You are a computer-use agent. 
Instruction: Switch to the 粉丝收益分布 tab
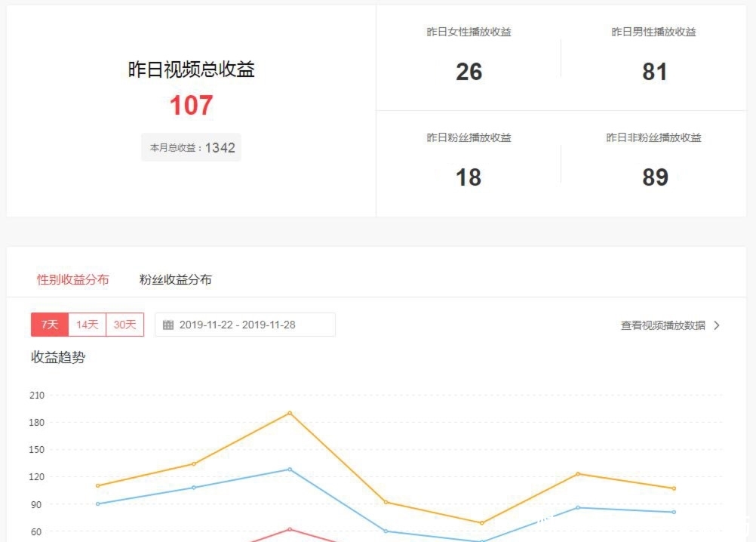coord(176,279)
